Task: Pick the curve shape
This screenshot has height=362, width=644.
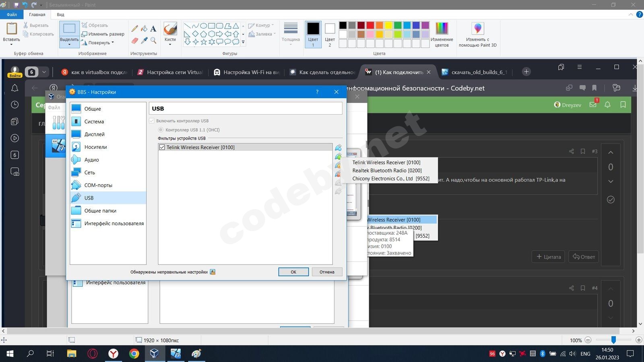Action: (x=195, y=26)
